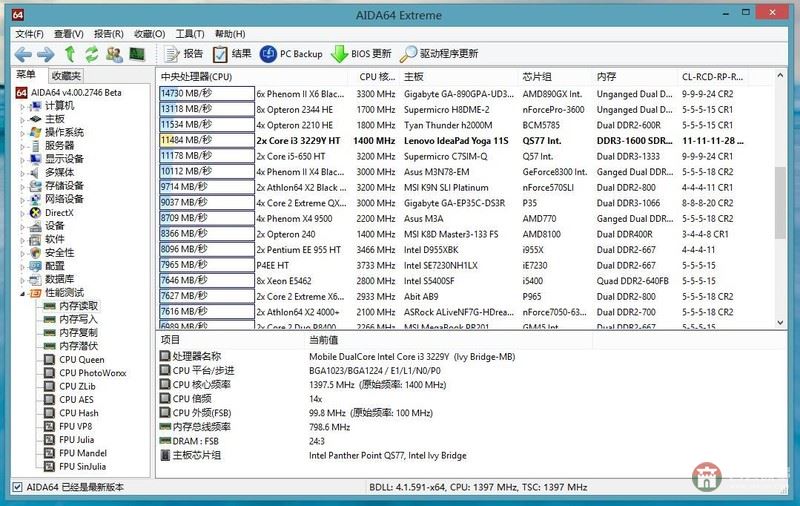The width and height of the screenshot is (800, 506).
Task: Select CPU ZLib benchmark
Action: [x=77, y=386]
